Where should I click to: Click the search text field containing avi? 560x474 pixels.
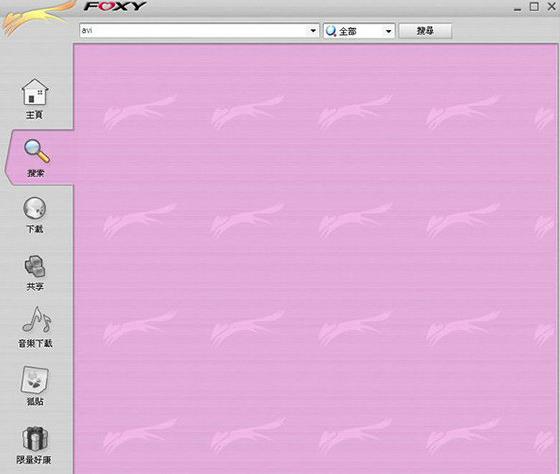199,30
